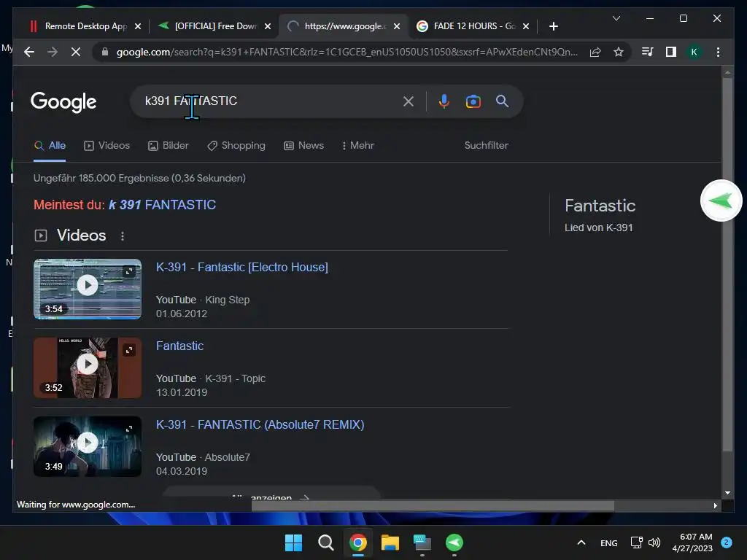Image resolution: width=747 pixels, height=560 pixels.
Task: Open Windows taskbar search
Action: (x=326, y=542)
